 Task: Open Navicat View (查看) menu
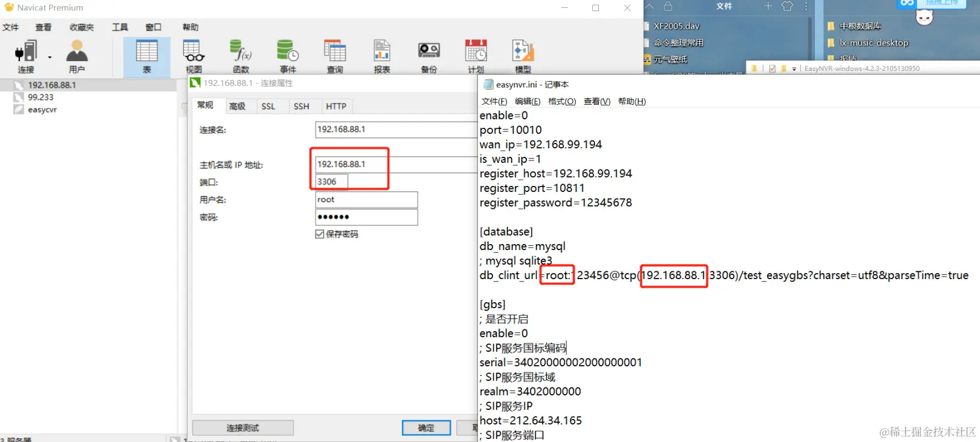(x=44, y=27)
